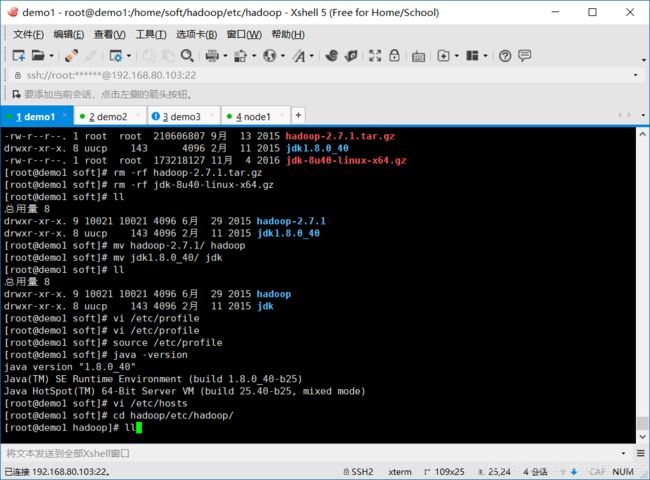This screenshot has height=480, width=650.
Task: Open the compose bar menu icon
Action: pos(641,453)
